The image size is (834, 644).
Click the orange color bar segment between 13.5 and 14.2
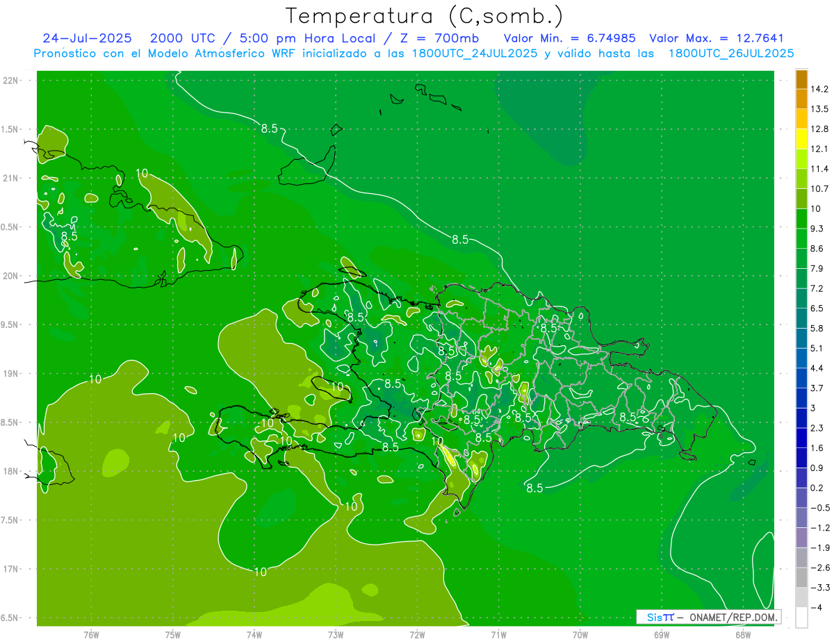click(801, 99)
